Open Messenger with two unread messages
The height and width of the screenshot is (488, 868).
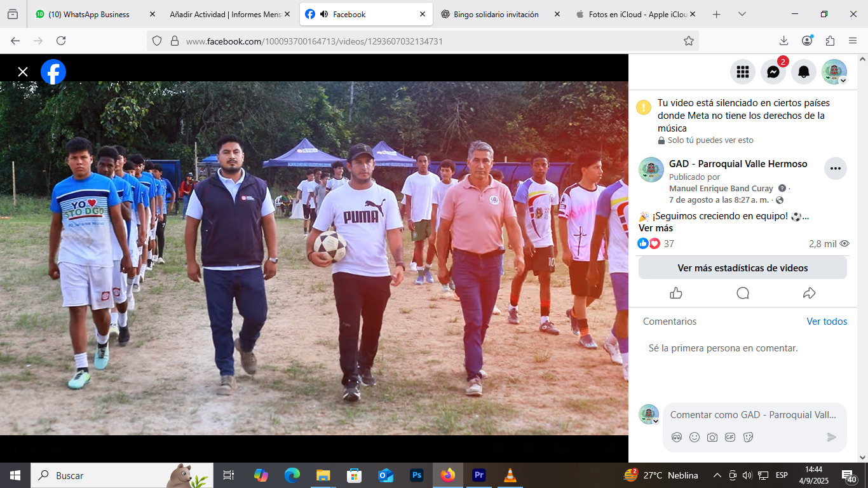coord(773,72)
